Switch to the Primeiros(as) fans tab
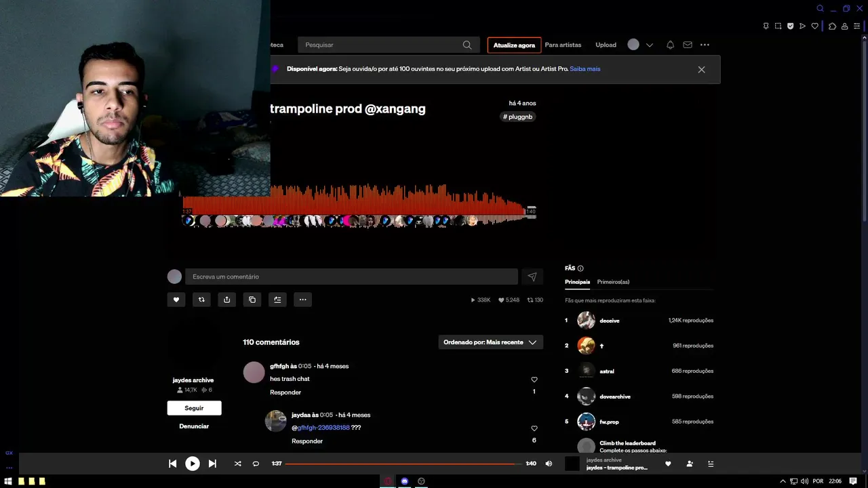This screenshot has height=488, width=868. click(613, 282)
